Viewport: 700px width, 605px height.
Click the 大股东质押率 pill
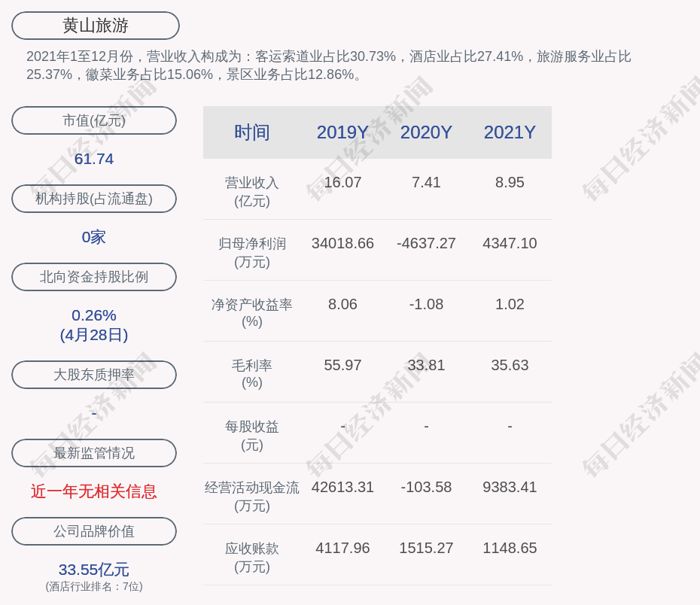click(94, 375)
